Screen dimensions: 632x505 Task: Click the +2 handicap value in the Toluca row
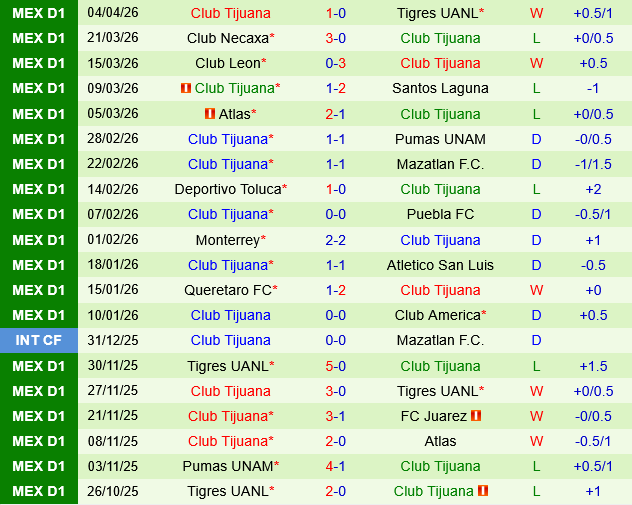point(593,189)
